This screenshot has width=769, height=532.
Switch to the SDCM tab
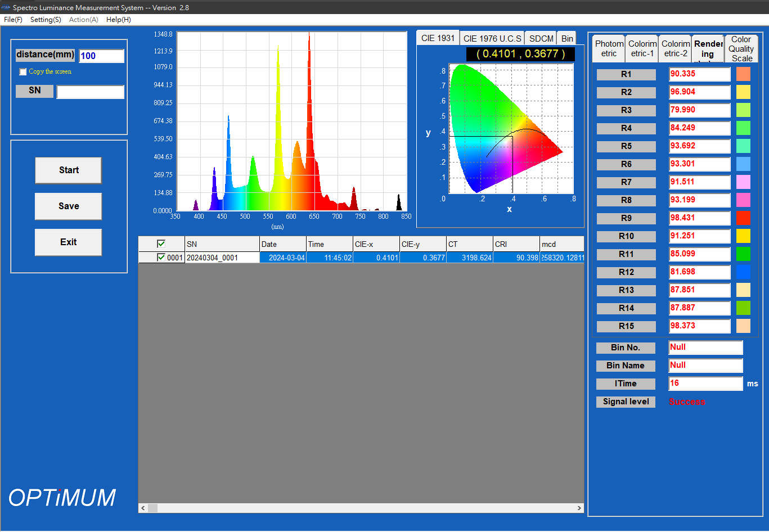541,38
